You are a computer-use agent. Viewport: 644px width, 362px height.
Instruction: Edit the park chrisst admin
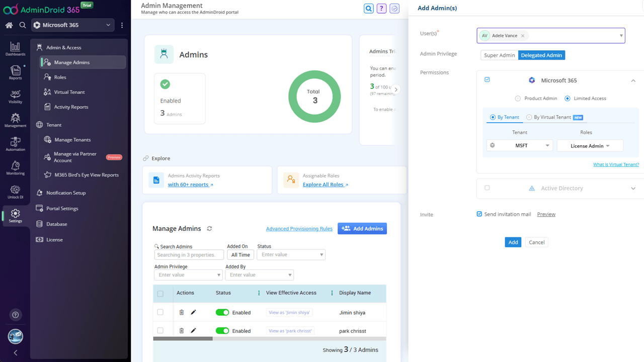pos(193,331)
